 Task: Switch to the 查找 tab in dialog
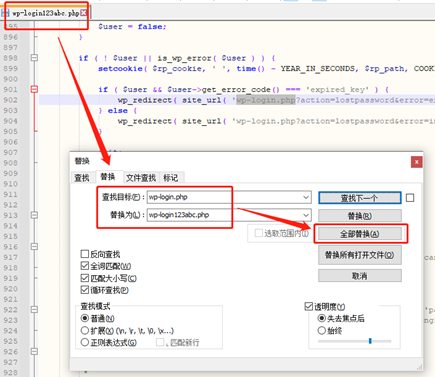tap(82, 178)
